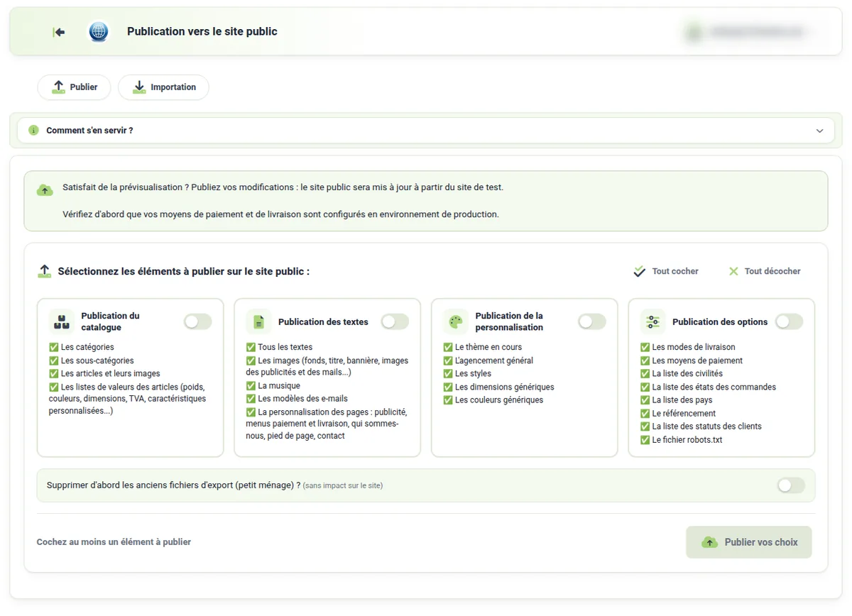Enable the Publication des options toggle
This screenshot has height=616, width=852.
click(789, 321)
